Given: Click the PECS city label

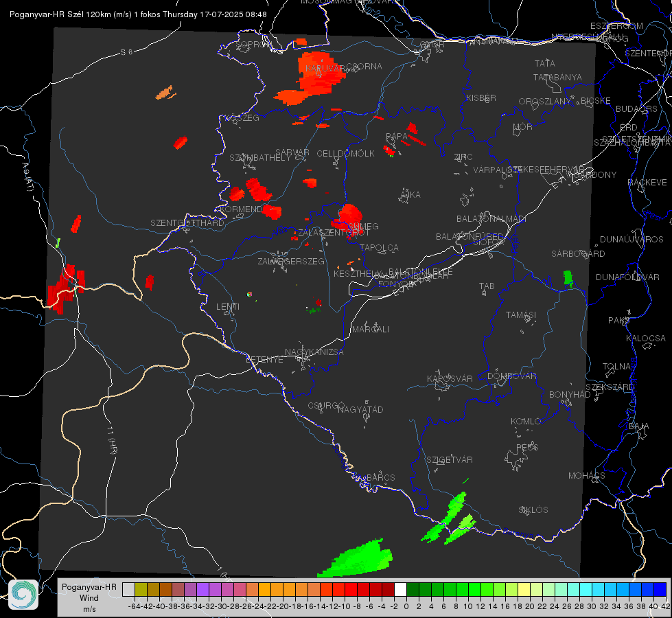Looking at the screenshot, I should [x=526, y=447].
